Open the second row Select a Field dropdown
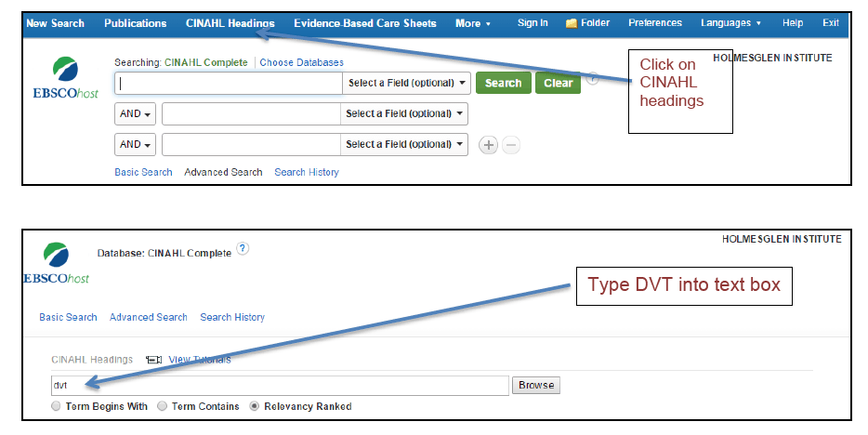 tap(404, 113)
